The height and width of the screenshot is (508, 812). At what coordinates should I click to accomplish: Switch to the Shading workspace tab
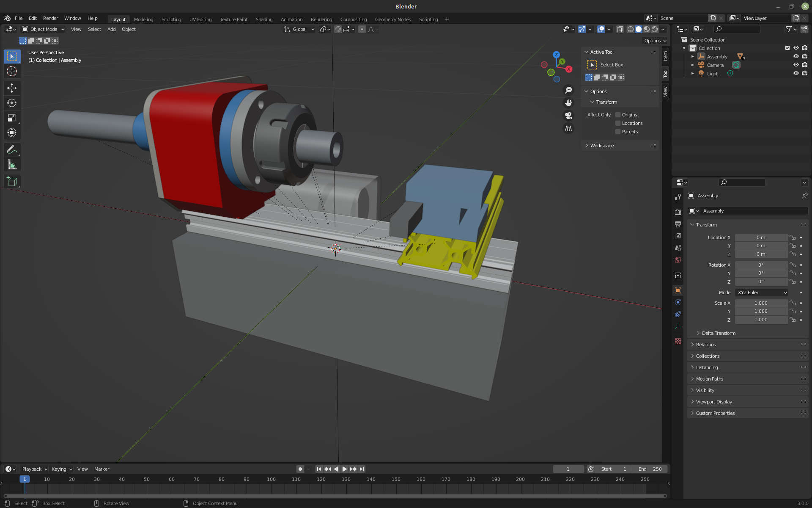pos(264,19)
